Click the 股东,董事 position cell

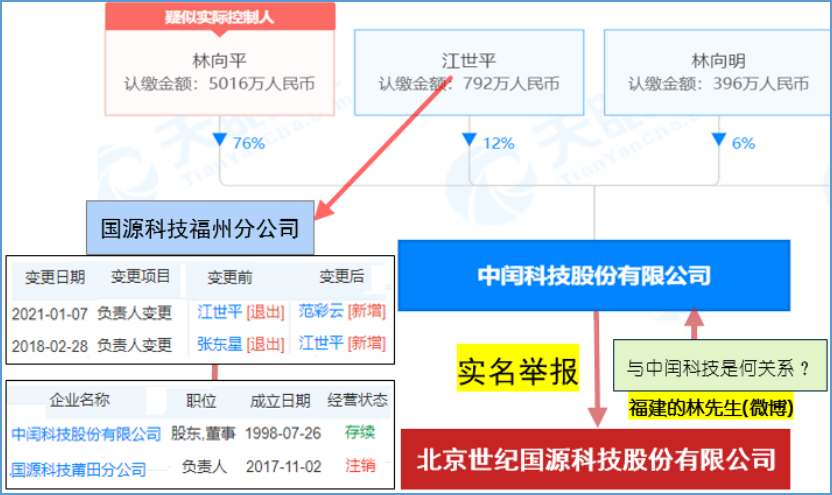click(x=203, y=433)
